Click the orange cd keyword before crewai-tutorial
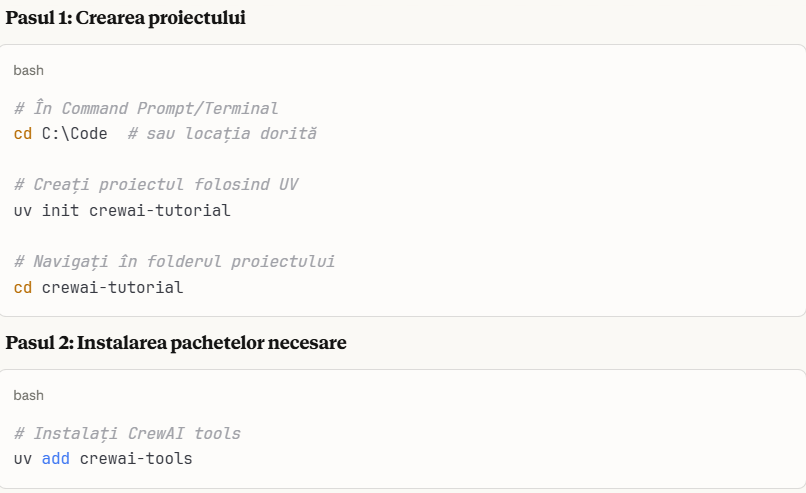Image resolution: width=806 pixels, height=493 pixels. point(23,287)
